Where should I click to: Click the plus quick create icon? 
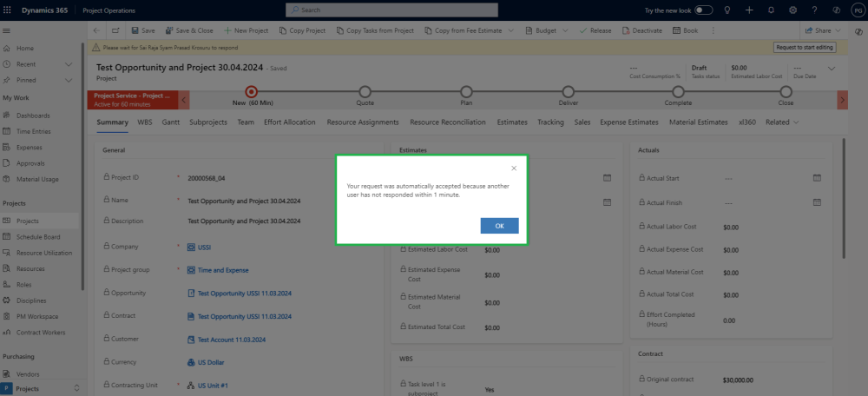[x=750, y=10]
